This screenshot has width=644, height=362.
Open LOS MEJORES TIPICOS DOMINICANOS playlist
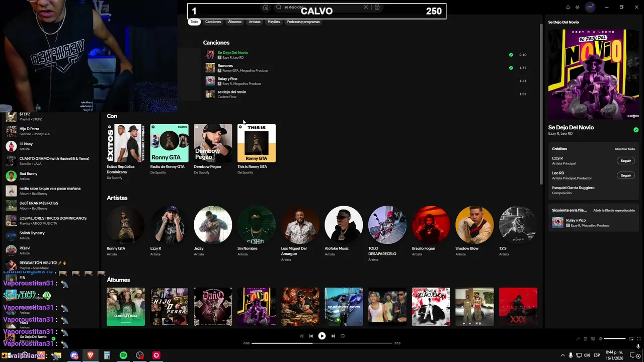pos(50,221)
